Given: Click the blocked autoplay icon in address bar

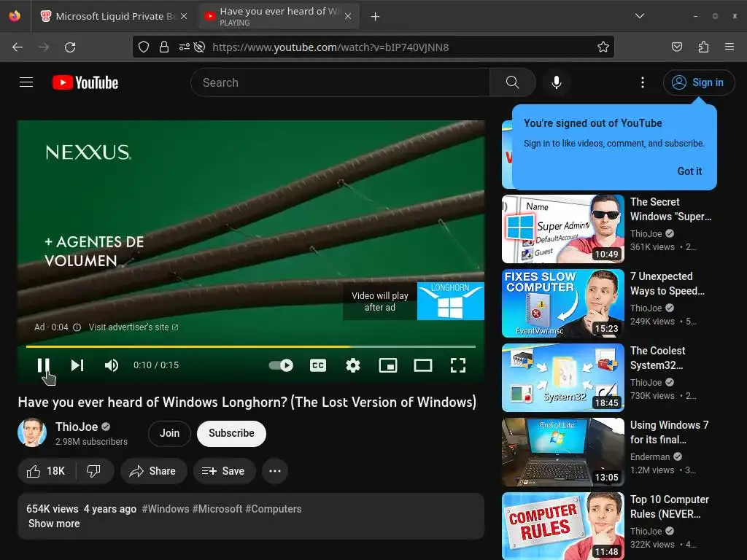Looking at the screenshot, I should 200,47.
